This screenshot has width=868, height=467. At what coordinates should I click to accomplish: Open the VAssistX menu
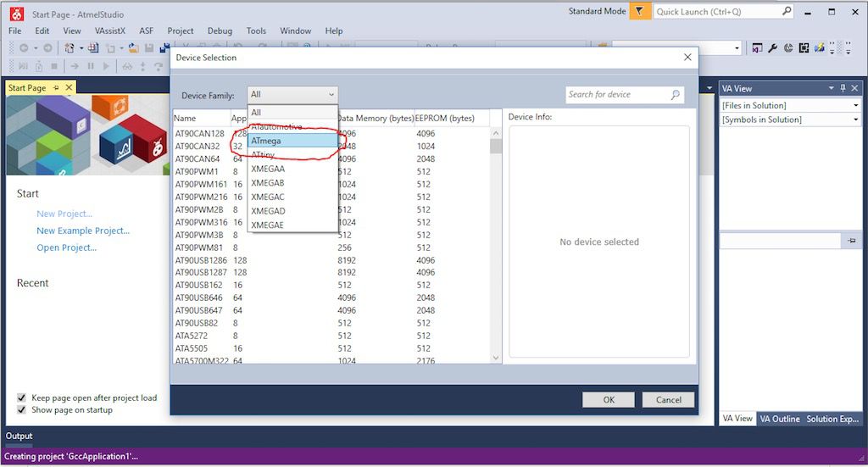coord(110,31)
